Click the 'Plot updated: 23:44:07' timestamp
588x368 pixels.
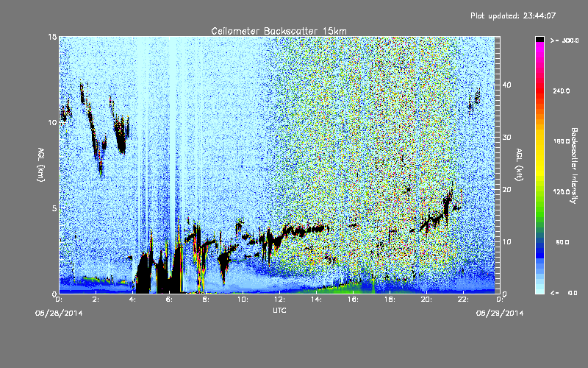pyautogui.click(x=513, y=15)
